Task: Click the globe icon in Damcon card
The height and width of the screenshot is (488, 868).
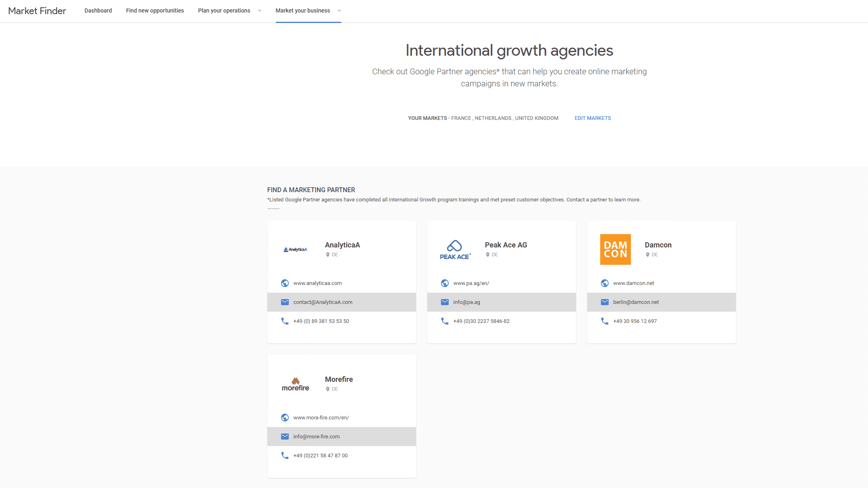Action: (x=605, y=283)
